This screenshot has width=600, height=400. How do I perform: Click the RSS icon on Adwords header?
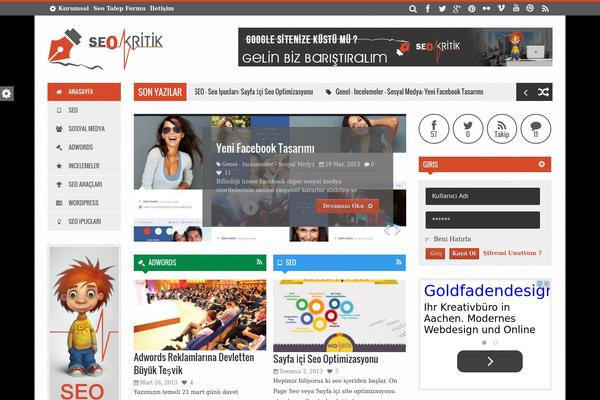tap(259, 262)
